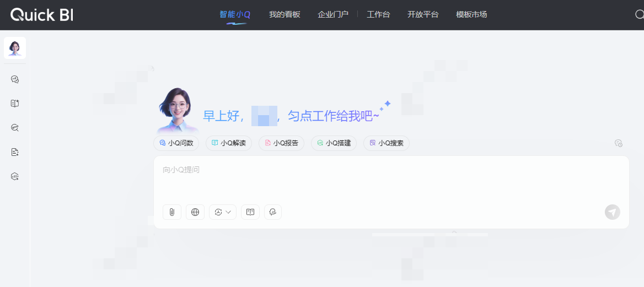Select the chart magnifier icon in the left sidebar
The image size is (644, 287).
15,128
